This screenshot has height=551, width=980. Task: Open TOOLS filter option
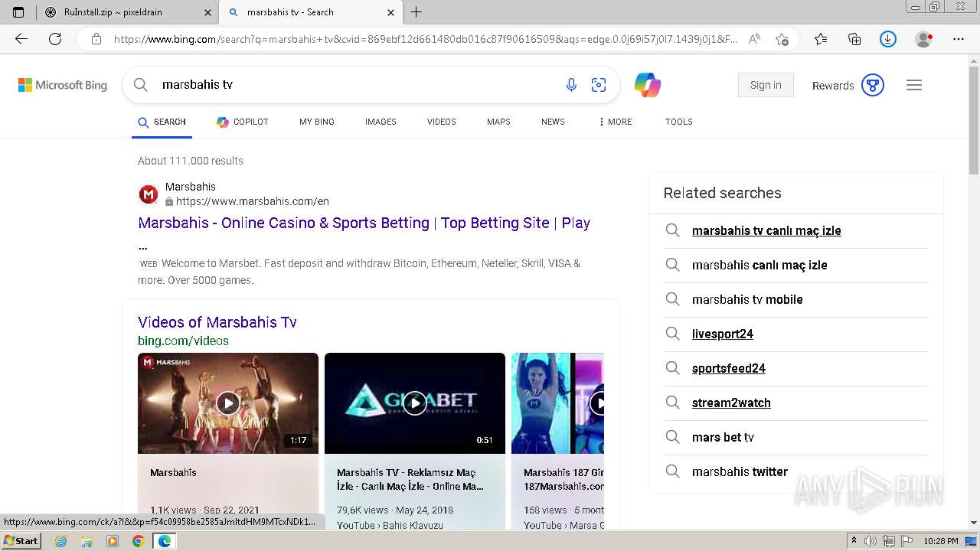pyautogui.click(x=679, y=122)
